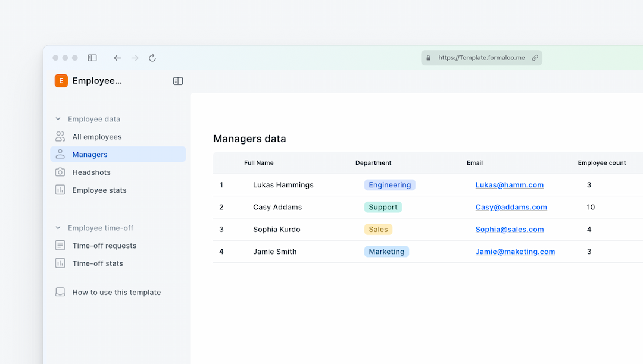Switch to the All employees view
This screenshot has height=364, width=643.
pos(96,136)
